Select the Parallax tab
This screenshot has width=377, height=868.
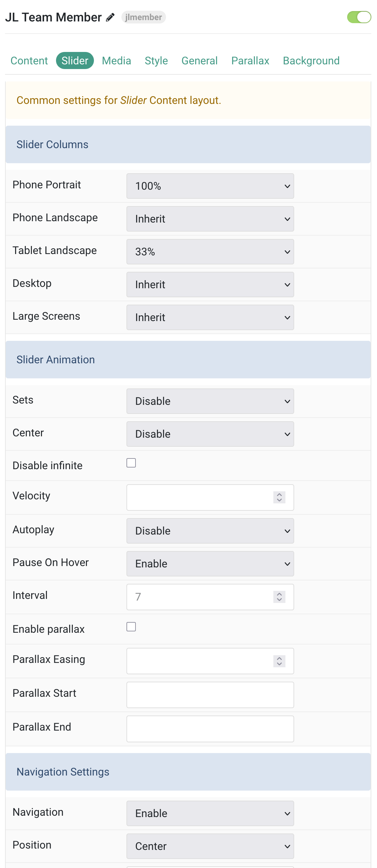tap(250, 61)
